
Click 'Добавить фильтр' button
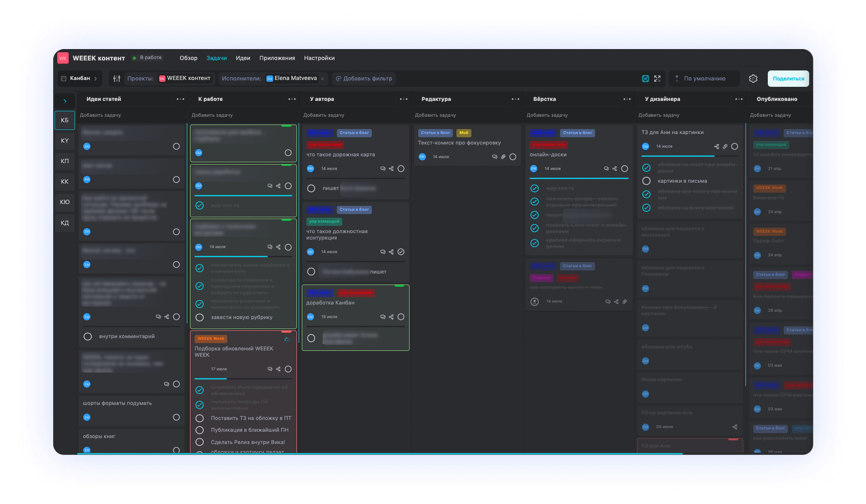point(364,79)
